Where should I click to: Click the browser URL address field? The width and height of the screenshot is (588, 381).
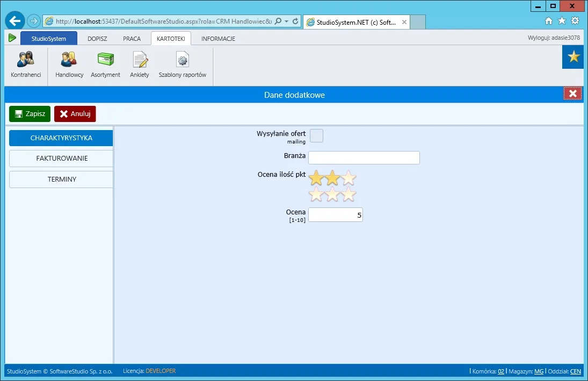163,21
